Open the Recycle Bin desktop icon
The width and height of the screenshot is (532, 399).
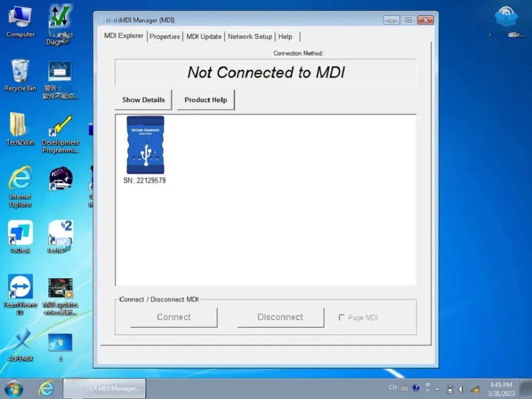20,75
